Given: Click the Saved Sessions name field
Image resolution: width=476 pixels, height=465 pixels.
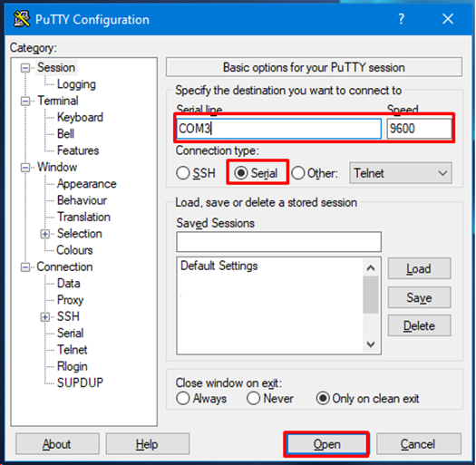Looking at the screenshot, I should click(x=278, y=242).
